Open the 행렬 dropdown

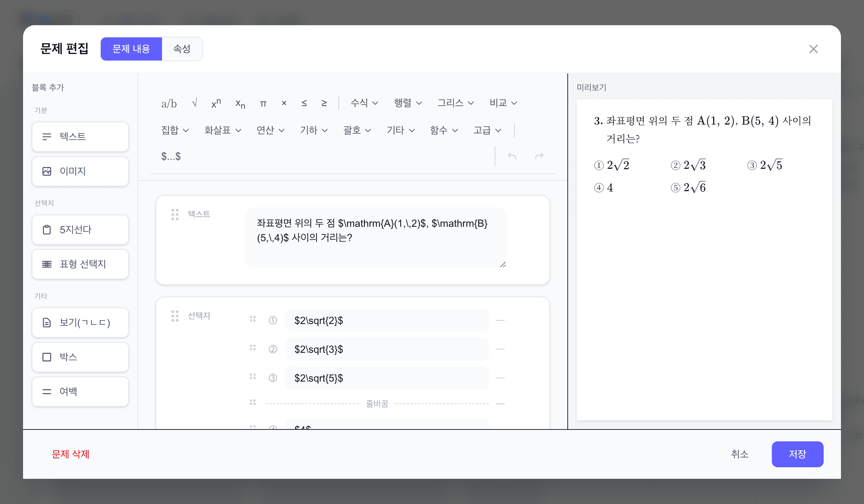[x=408, y=103]
